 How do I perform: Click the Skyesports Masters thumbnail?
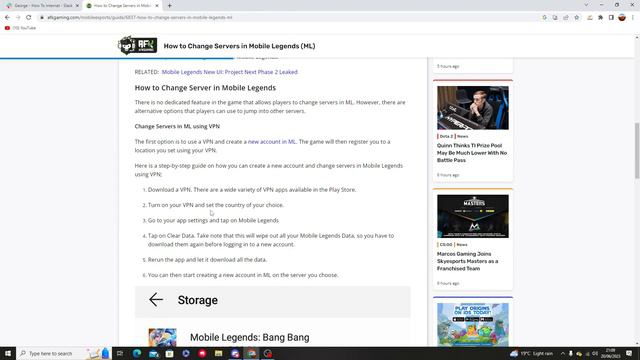click(x=473, y=216)
